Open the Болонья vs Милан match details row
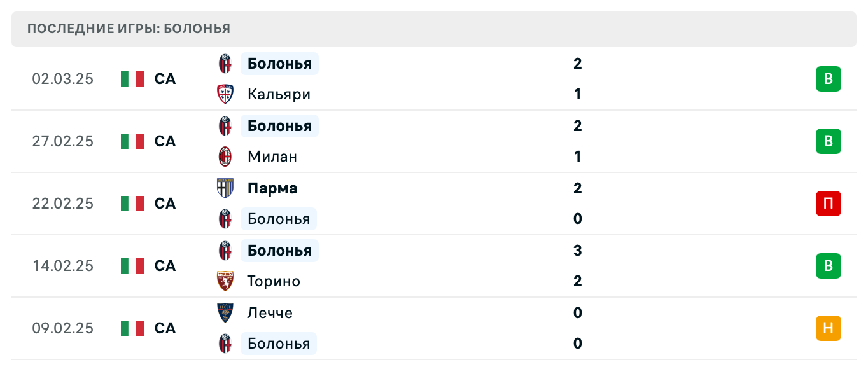 433,141
